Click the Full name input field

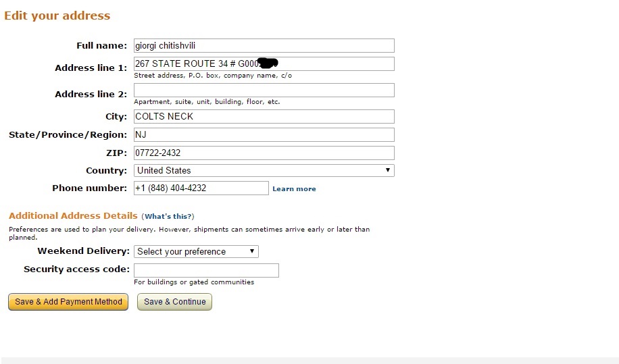264,45
